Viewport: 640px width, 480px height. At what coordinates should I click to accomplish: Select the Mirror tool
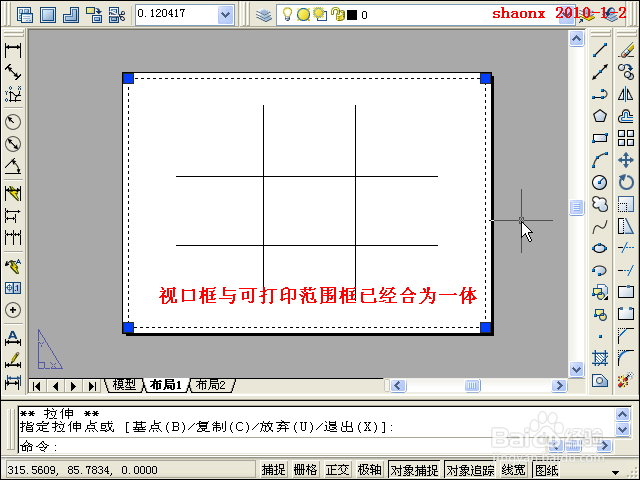tap(626, 95)
